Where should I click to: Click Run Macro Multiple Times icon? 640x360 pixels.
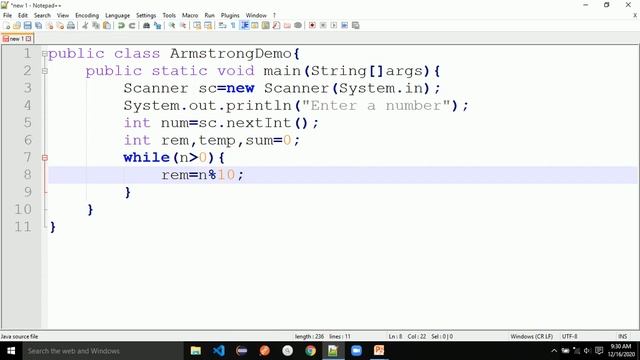click(344, 25)
